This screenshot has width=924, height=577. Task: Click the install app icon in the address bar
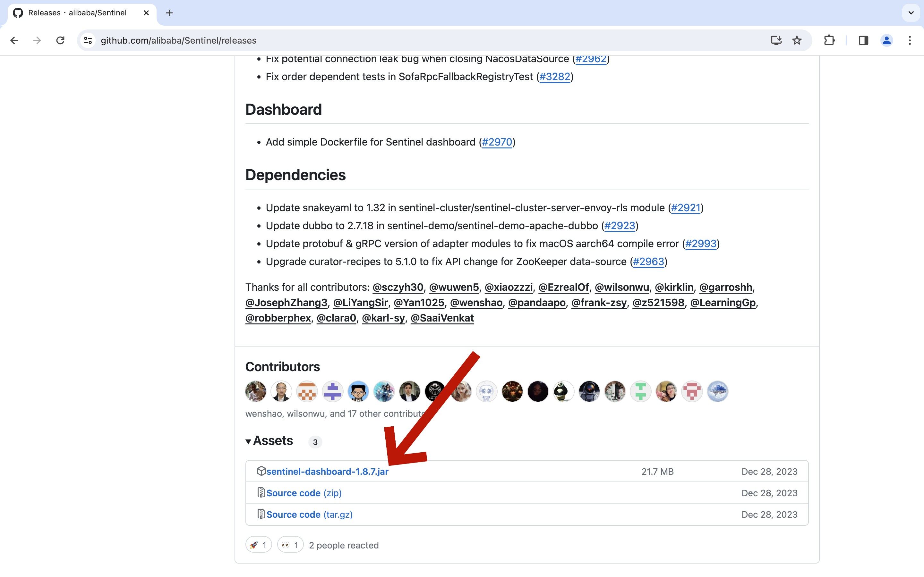[x=776, y=40]
